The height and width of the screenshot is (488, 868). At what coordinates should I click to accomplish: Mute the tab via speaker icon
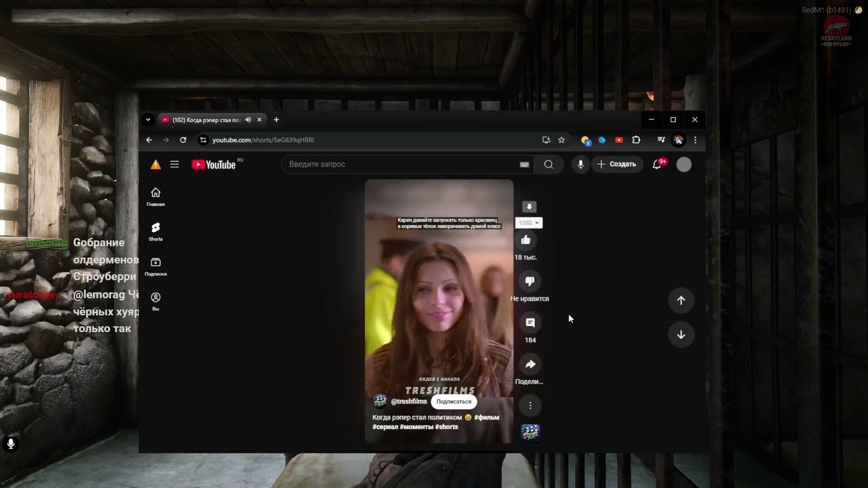pyautogui.click(x=248, y=120)
